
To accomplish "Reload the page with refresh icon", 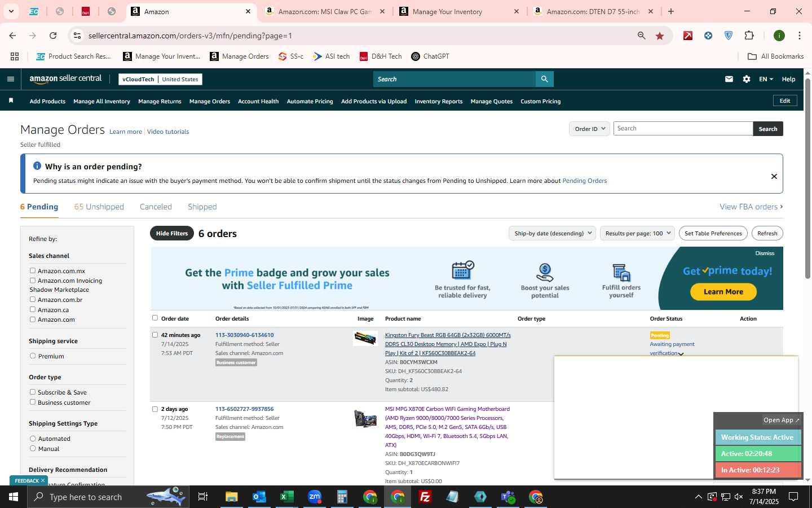I will (53, 36).
